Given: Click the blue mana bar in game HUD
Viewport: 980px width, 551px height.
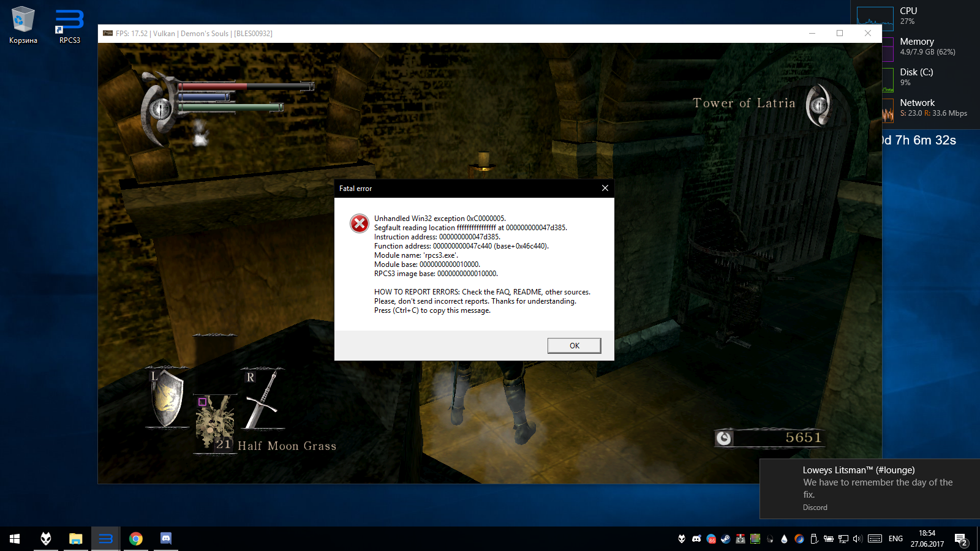Looking at the screenshot, I should click(203, 97).
